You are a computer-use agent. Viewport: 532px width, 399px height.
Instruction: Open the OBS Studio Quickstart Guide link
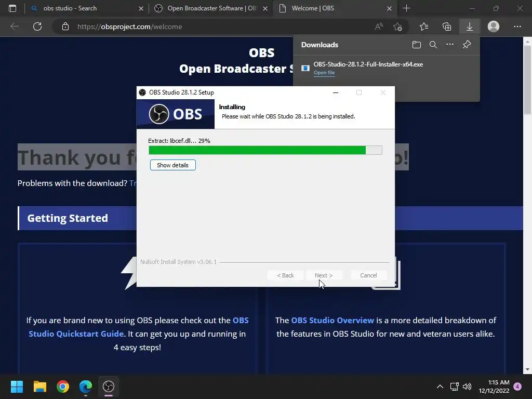click(138, 327)
